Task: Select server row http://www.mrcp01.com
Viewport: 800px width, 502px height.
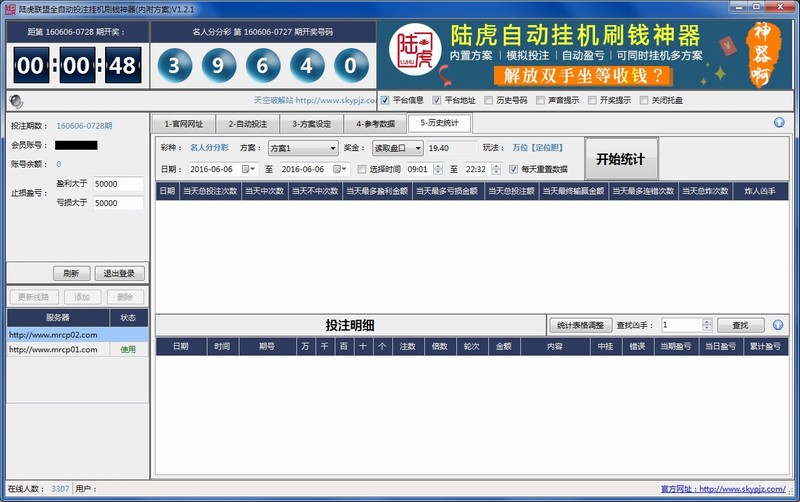Action: coord(55,349)
